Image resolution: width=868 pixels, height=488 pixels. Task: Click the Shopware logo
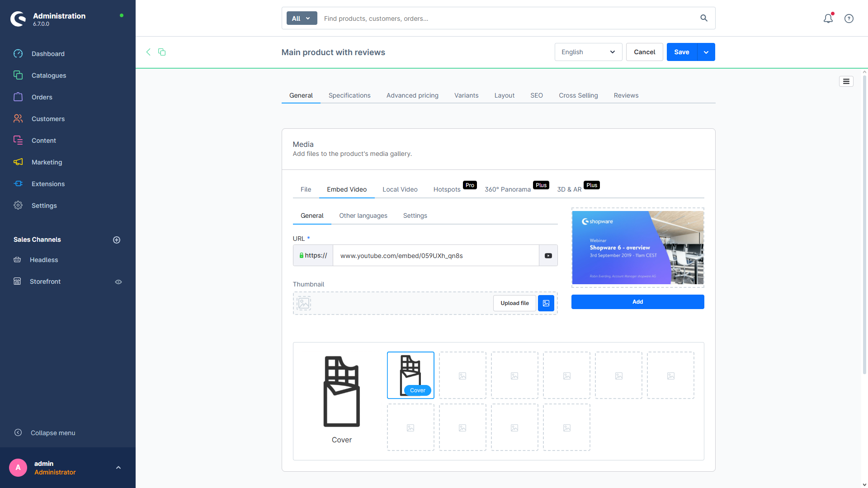click(18, 19)
